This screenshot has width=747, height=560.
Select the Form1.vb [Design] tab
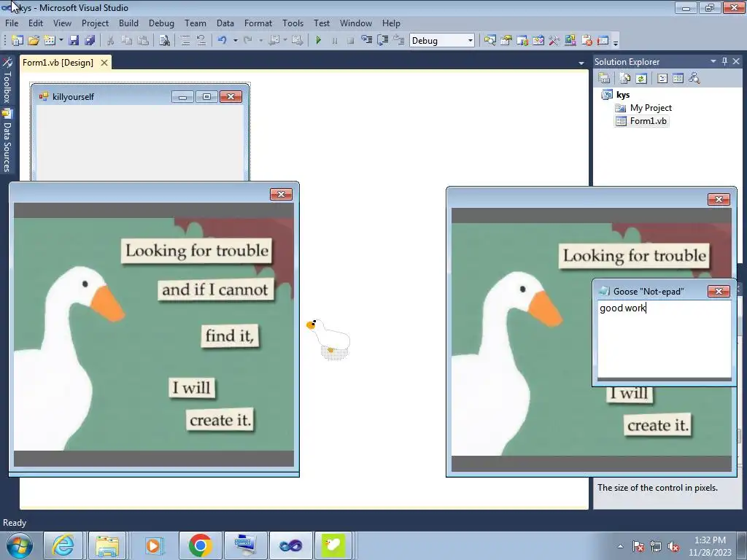58,63
